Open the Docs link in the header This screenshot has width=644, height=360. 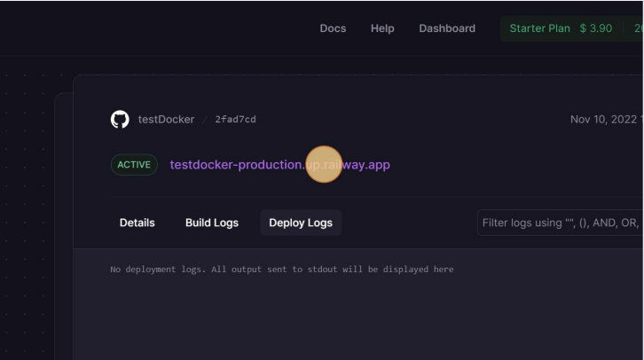333,28
